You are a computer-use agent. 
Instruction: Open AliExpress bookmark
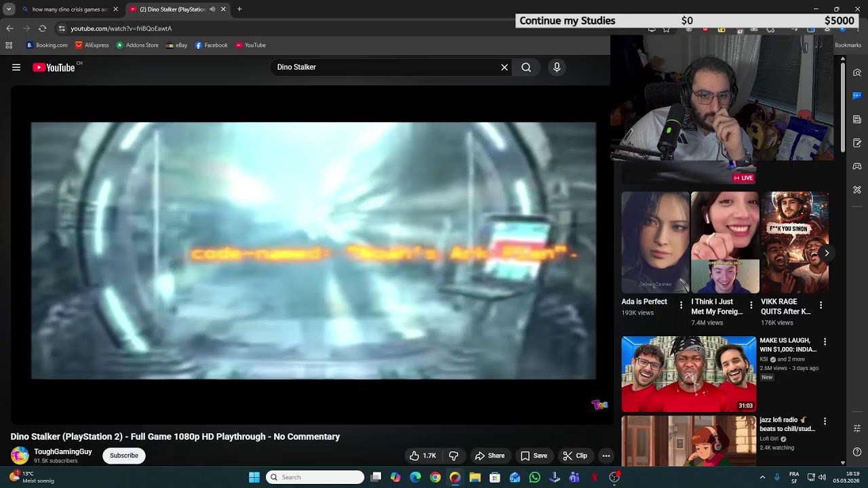(92, 45)
